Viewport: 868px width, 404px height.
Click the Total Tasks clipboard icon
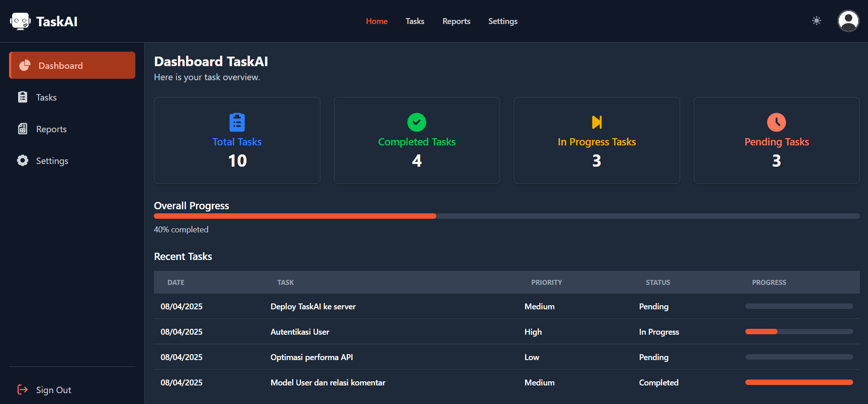click(x=237, y=122)
